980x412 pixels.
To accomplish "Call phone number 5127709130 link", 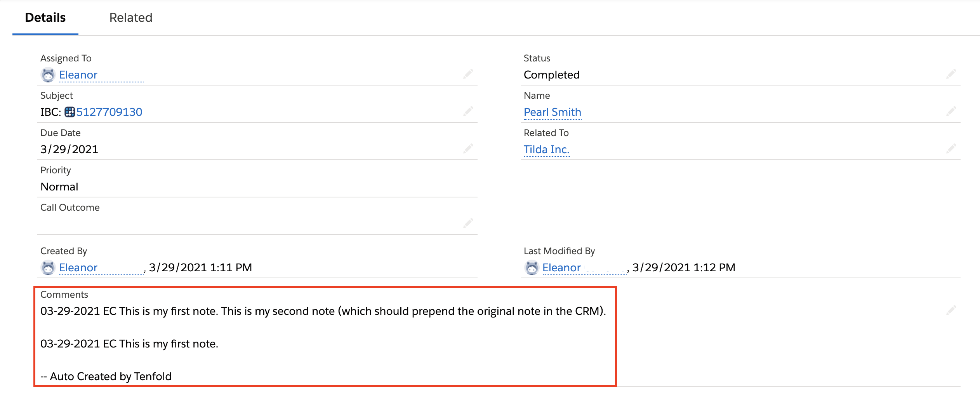I will [x=109, y=112].
